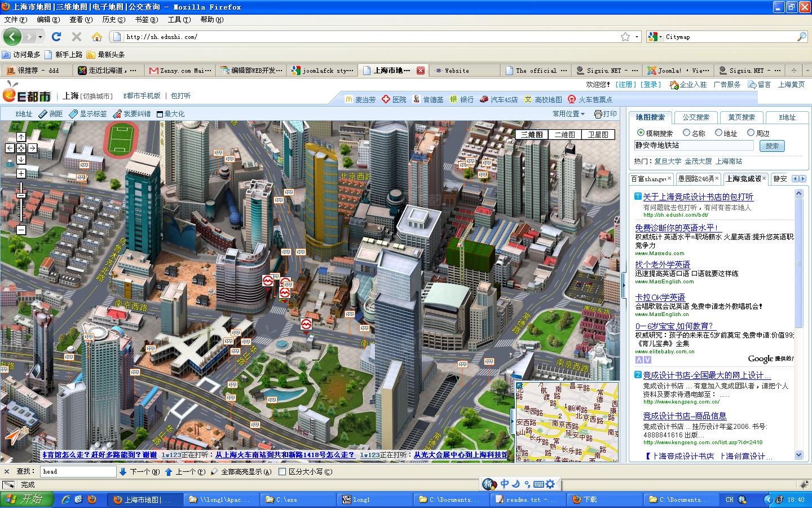Click the map zoom-in plus button

point(21,174)
